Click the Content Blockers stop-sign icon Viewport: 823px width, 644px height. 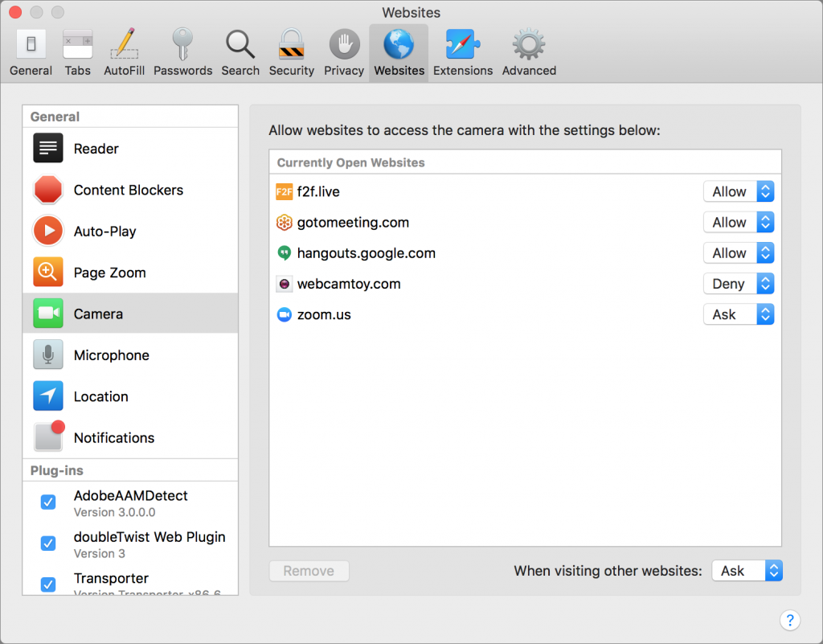48,190
